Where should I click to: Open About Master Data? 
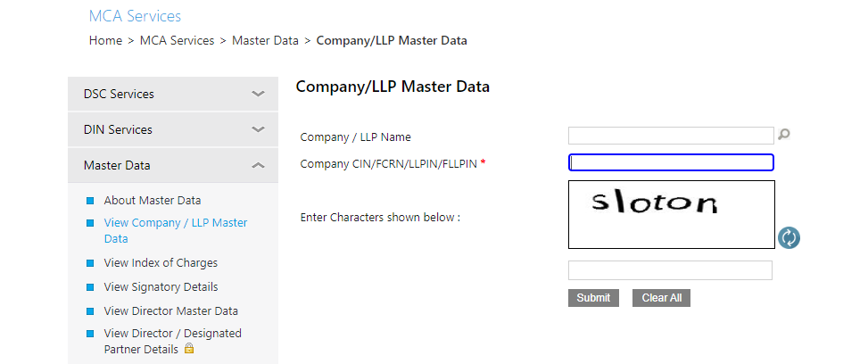tap(152, 201)
